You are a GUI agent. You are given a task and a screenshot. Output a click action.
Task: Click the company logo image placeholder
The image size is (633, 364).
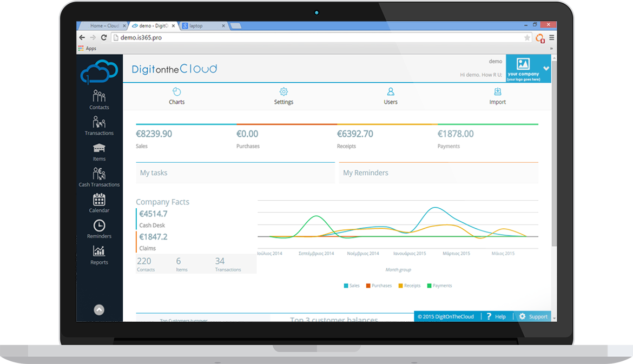523,64
